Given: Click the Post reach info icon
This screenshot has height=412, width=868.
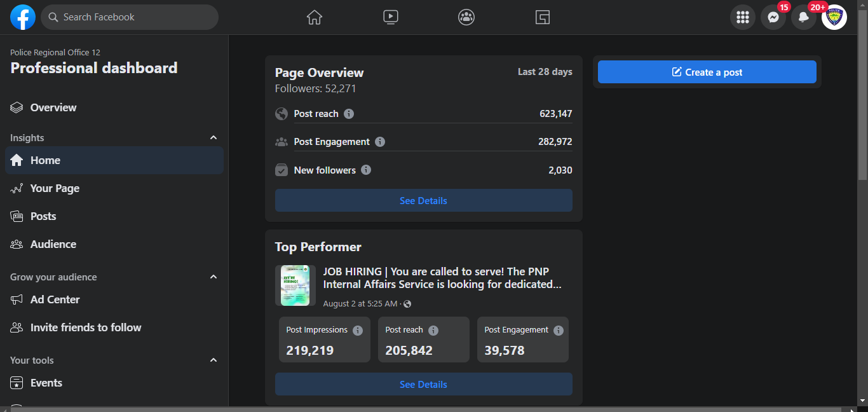Looking at the screenshot, I should click(x=349, y=114).
